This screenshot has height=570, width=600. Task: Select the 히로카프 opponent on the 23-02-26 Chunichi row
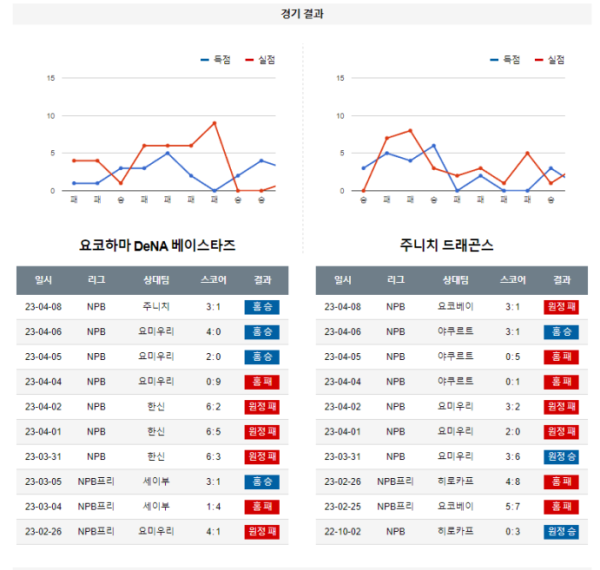[455, 481]
